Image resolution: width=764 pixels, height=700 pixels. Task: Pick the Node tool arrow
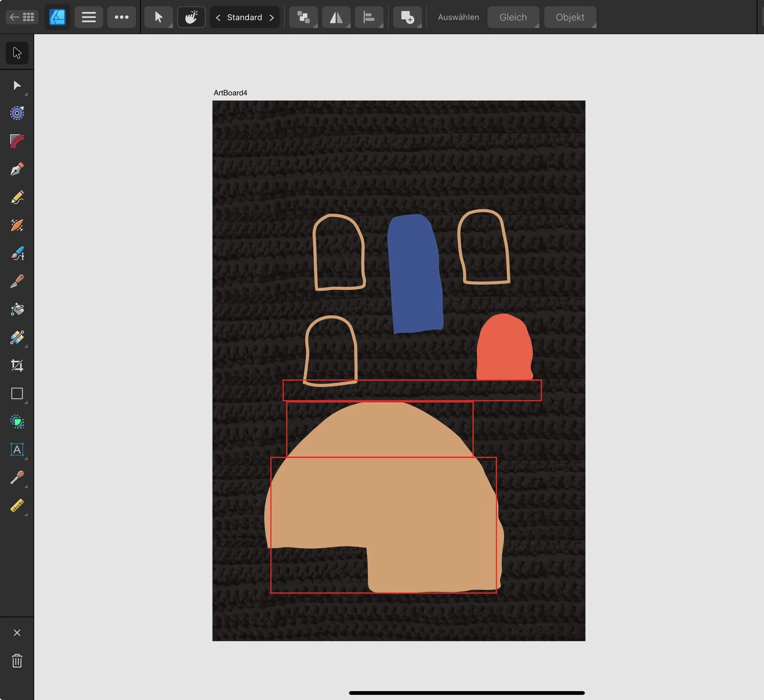click(x=17, y=85)
